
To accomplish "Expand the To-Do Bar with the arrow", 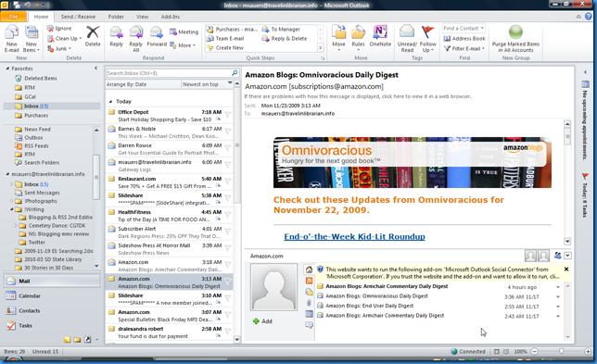I will 585,72.
